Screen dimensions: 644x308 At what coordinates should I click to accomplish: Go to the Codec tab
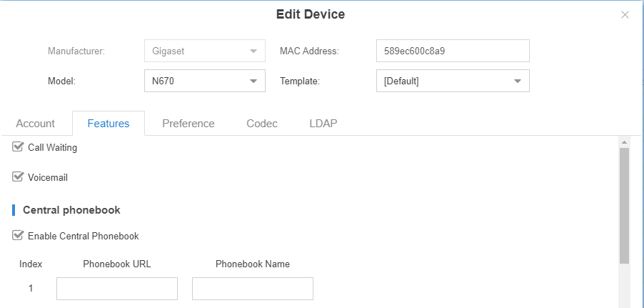point(262,124)
